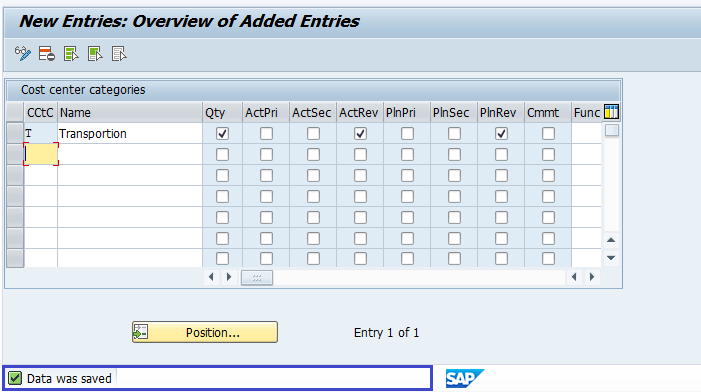Click the green success status icon
Viewport: 701px width, 392px height.
coord(15,378)
